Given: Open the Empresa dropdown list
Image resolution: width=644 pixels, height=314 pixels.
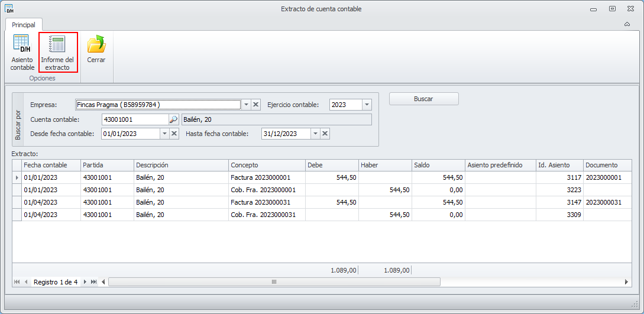Looking at the screenshot, I should [x=246, y=105].
